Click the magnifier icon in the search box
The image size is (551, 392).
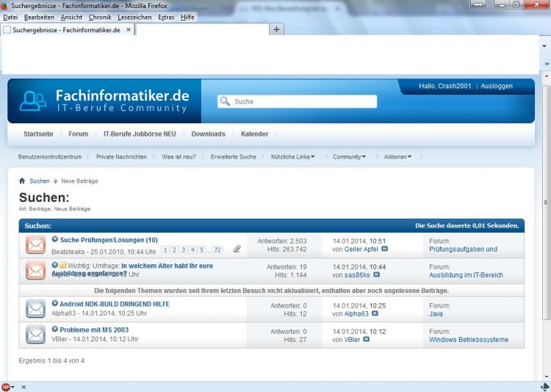click(x=225, y=101)
